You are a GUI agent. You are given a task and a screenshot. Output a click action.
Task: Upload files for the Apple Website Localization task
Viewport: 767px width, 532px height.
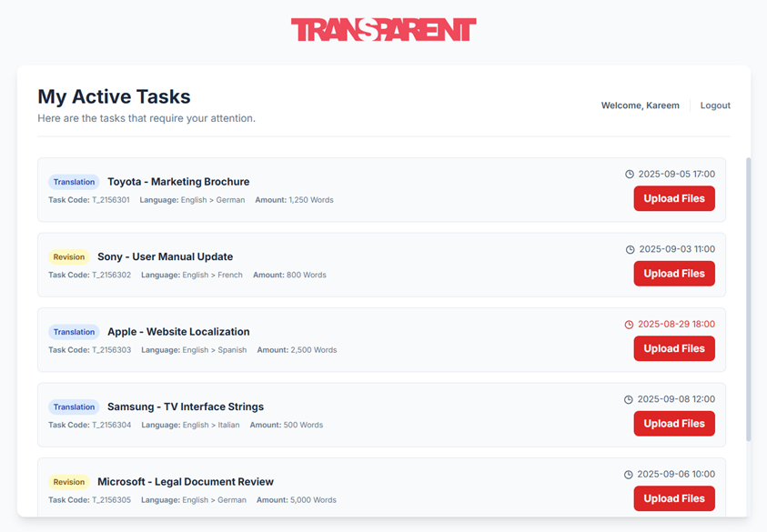pyautogui.click(x=674, y=348)
